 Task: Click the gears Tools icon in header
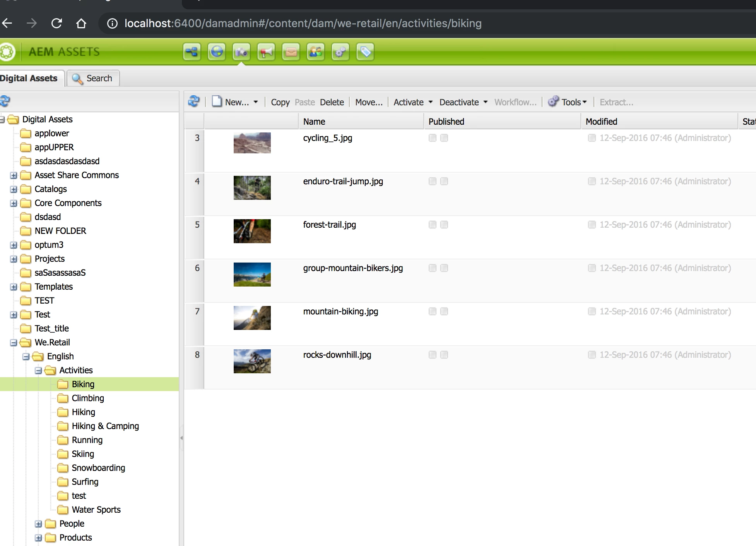click(340, 52)
